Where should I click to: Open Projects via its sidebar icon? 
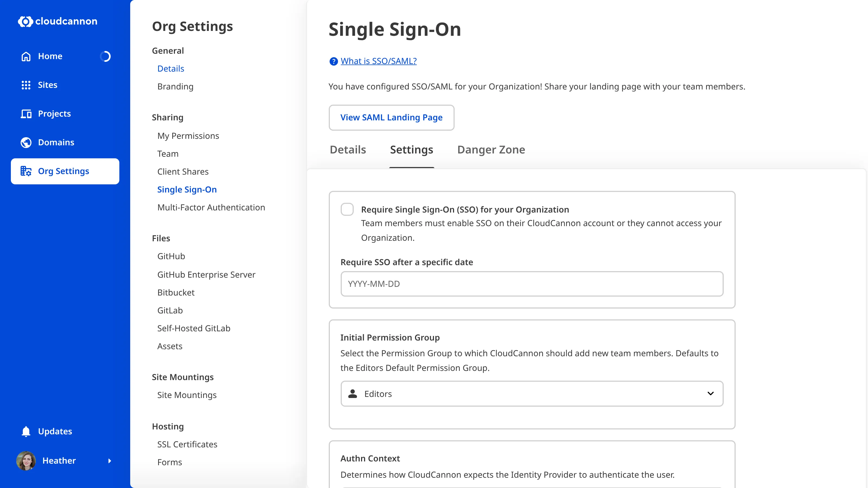tap(26, 114)
